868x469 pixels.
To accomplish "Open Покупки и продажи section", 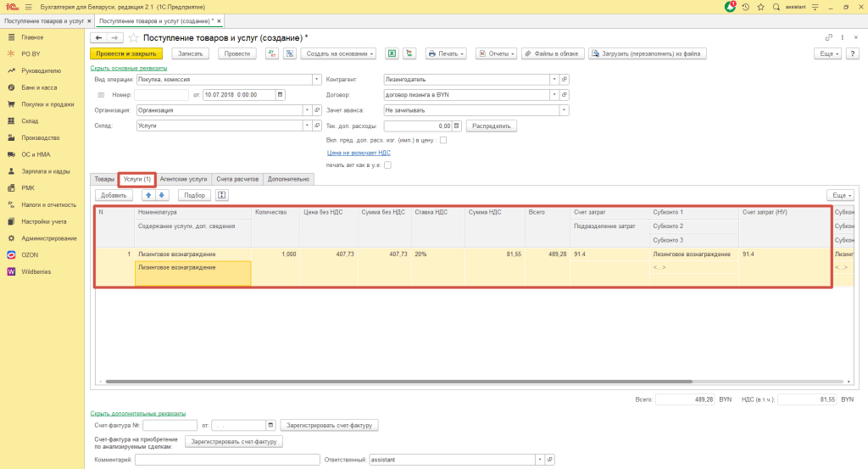I will coord(47,104).
